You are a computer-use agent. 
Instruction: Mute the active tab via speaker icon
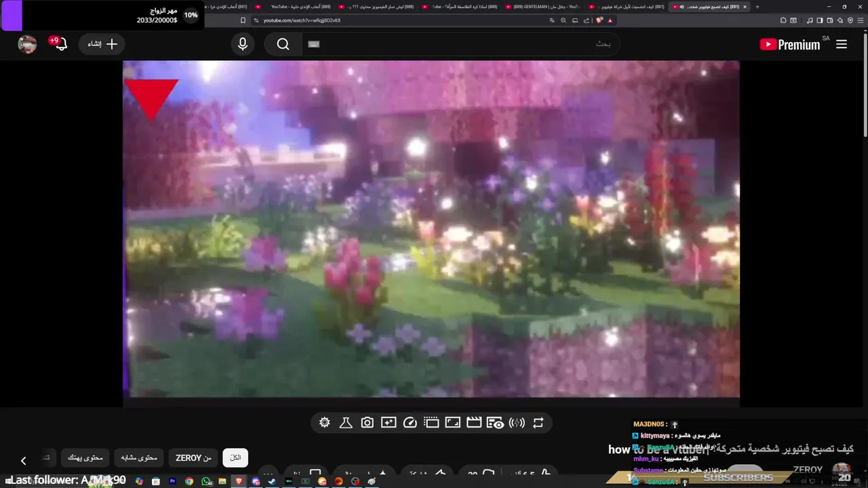click(x=682, y=7)
